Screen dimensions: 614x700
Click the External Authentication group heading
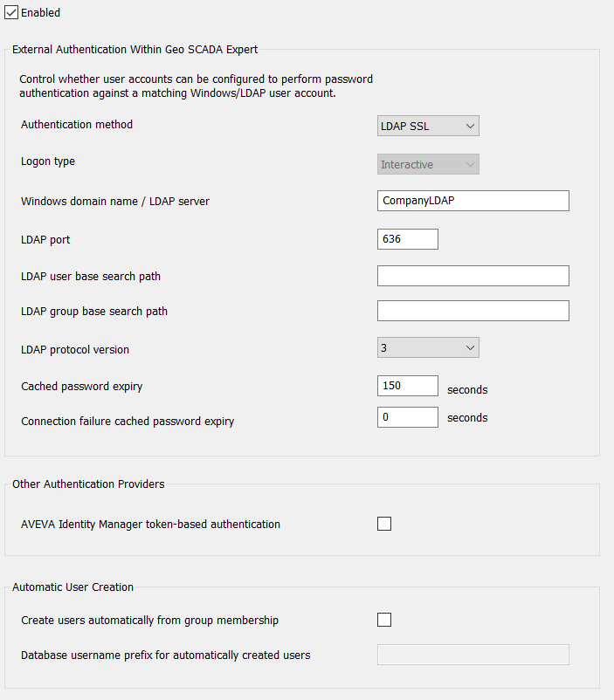[135, 49]
